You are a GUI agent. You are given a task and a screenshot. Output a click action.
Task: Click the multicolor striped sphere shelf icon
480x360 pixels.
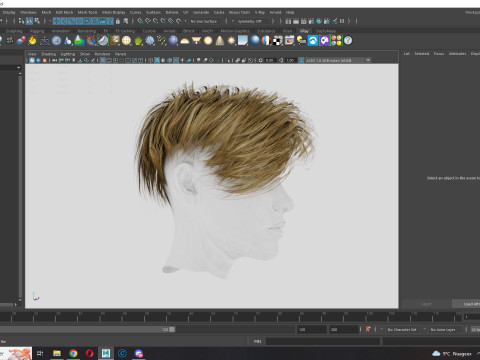click(x=266, y=41)
